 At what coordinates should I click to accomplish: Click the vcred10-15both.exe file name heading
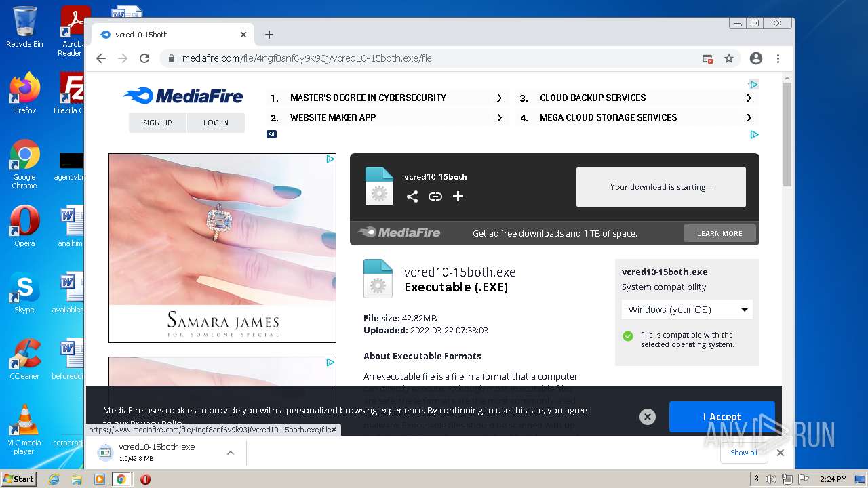[460, 272]
